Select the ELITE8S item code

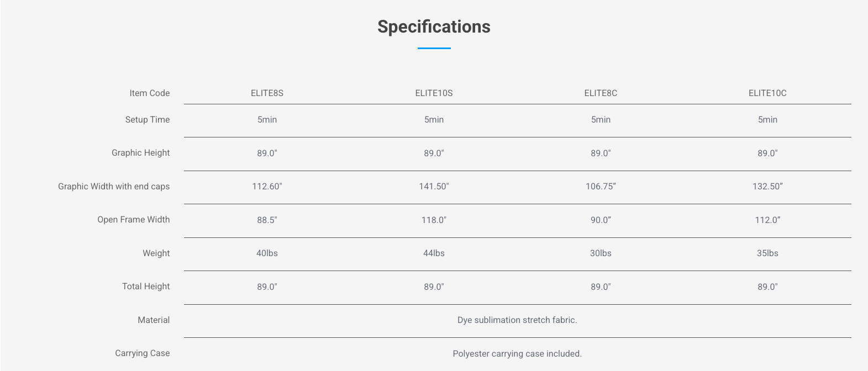267,93
